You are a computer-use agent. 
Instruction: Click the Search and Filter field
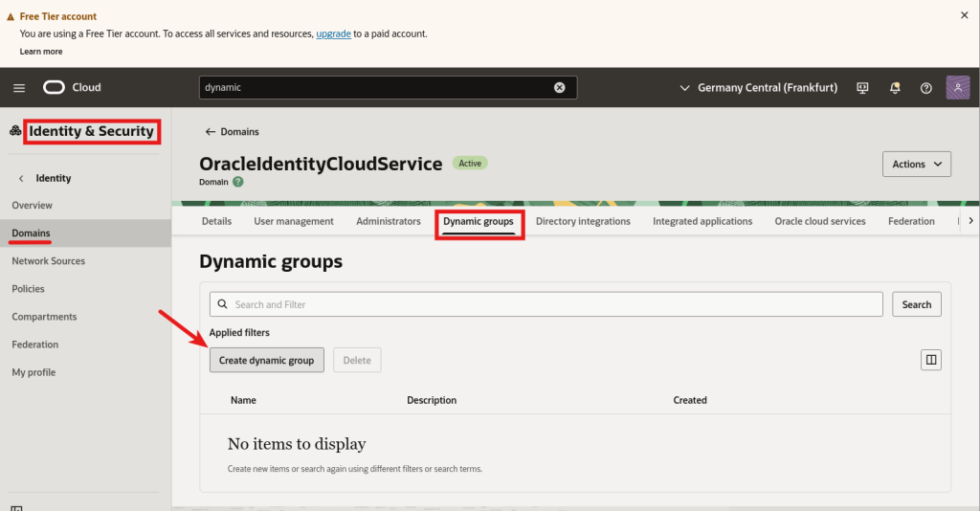(546, 304)
